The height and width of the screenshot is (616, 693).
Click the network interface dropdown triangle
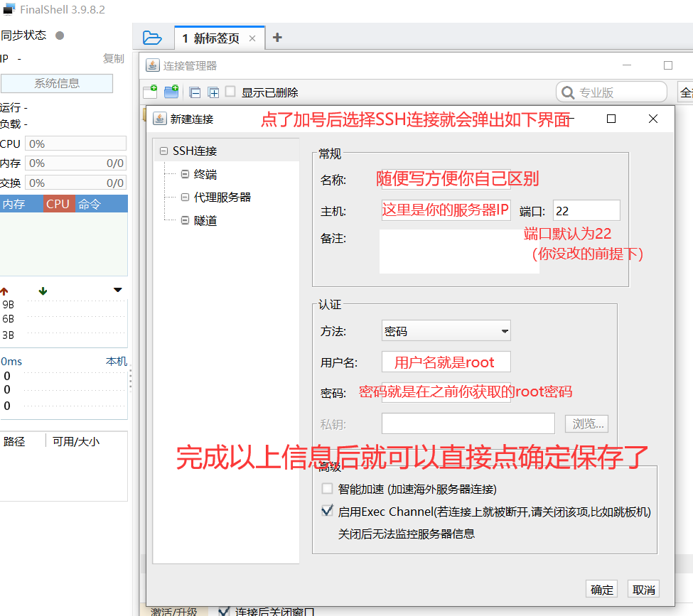(118, 290)
